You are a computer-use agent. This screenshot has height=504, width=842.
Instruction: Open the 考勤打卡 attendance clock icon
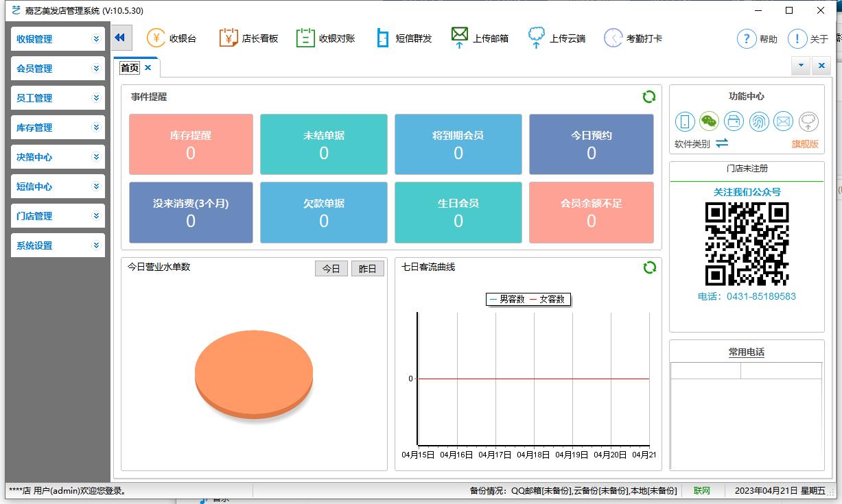tap(633, 38)
